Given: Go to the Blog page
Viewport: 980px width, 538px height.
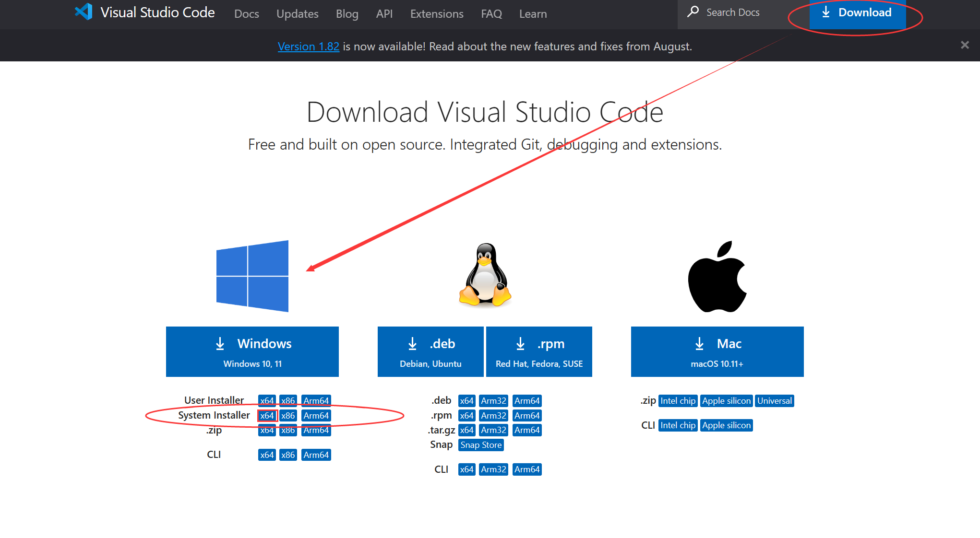Looking at the screenshot, I should 347,14.
